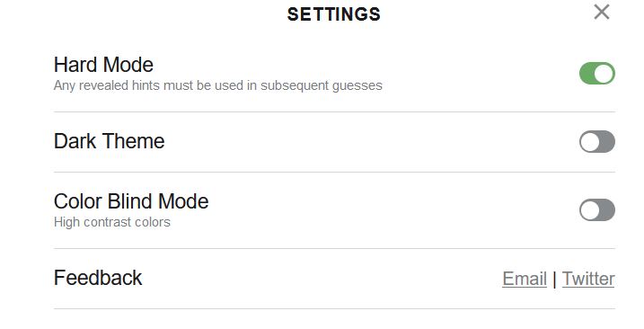Screen dimensions: 644x329
Task: Click the separator bar between Email and Twitter
Action: [554, 280]
